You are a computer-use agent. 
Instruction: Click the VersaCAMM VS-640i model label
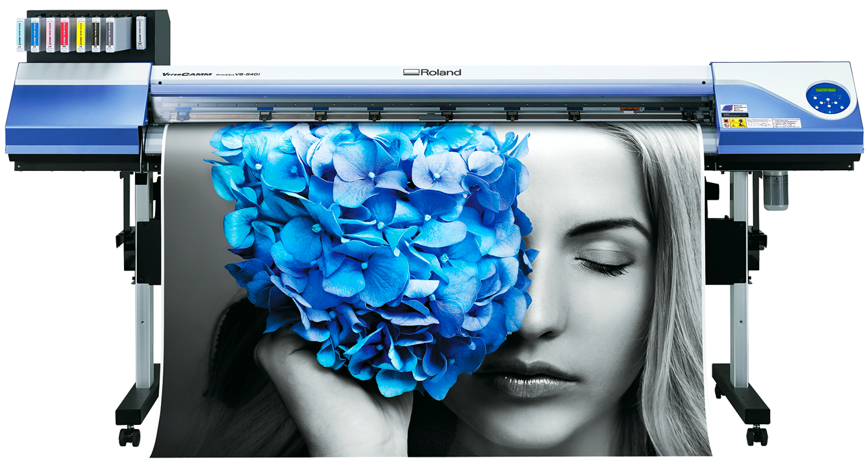[211, 74]
